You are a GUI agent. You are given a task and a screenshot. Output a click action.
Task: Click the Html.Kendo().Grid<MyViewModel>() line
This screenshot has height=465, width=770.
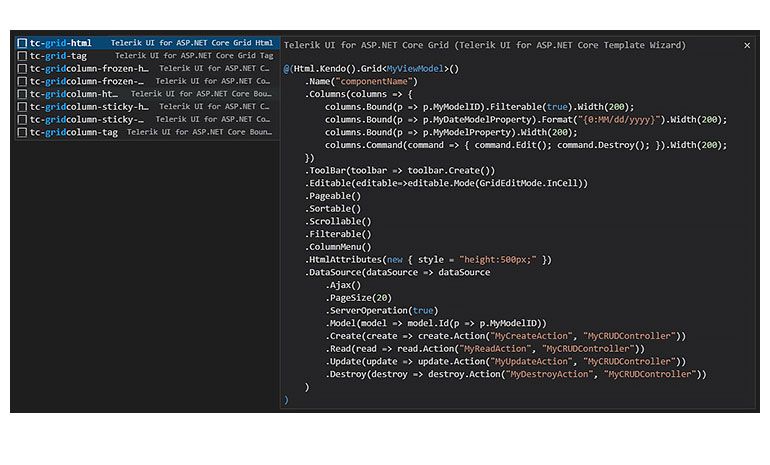click(371, 69)
